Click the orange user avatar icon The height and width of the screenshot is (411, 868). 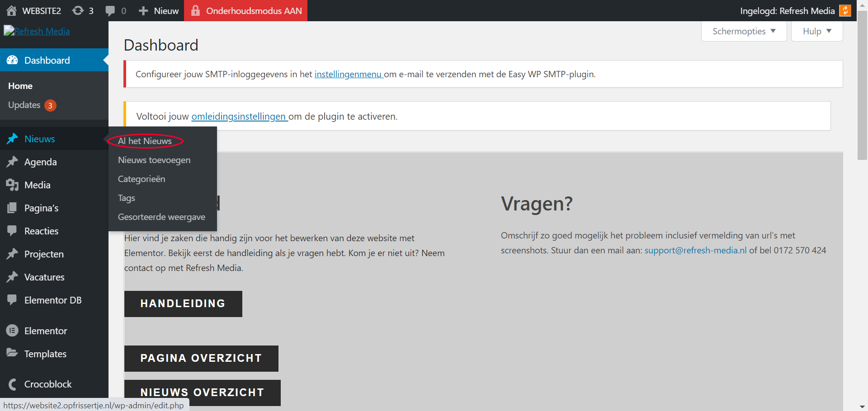click(x=845, y=10)
